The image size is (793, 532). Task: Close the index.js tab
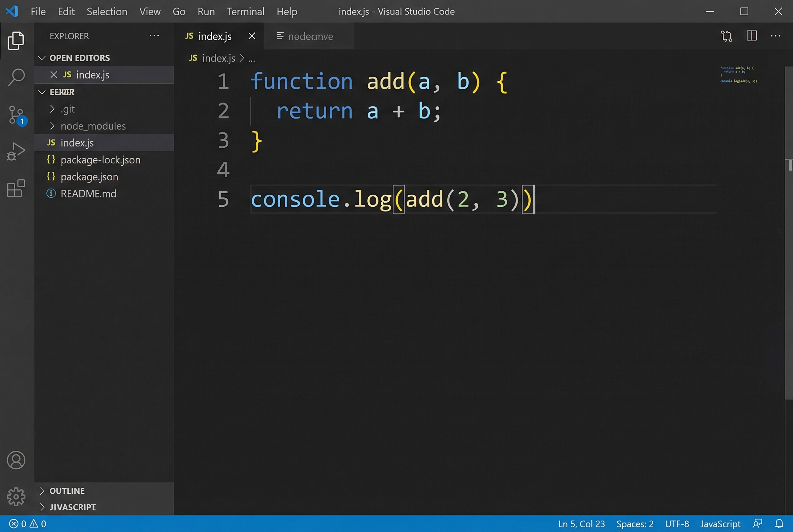click(252, 36)
